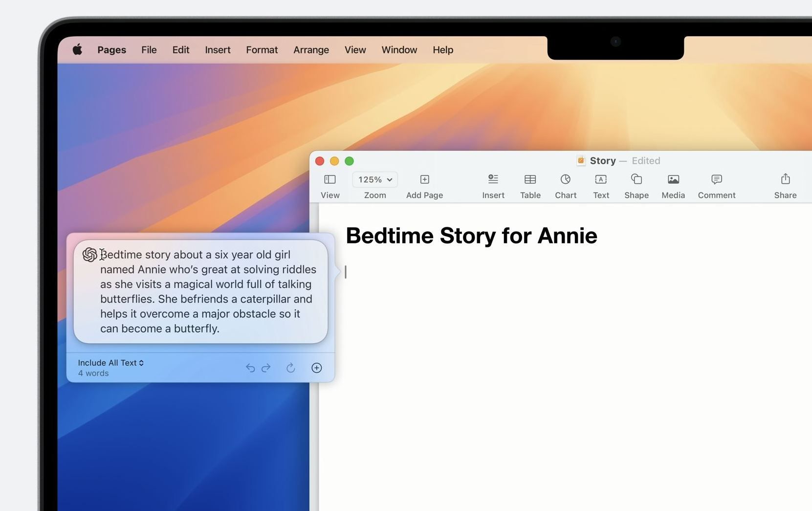Image resolution: width=812 pixels, height=511 pixels.
Task: Add a Text box
Action: click(x=600, y=185)
